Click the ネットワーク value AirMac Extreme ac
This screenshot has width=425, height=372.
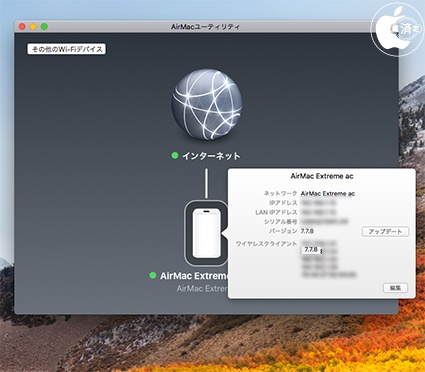[x=328, y=194]
